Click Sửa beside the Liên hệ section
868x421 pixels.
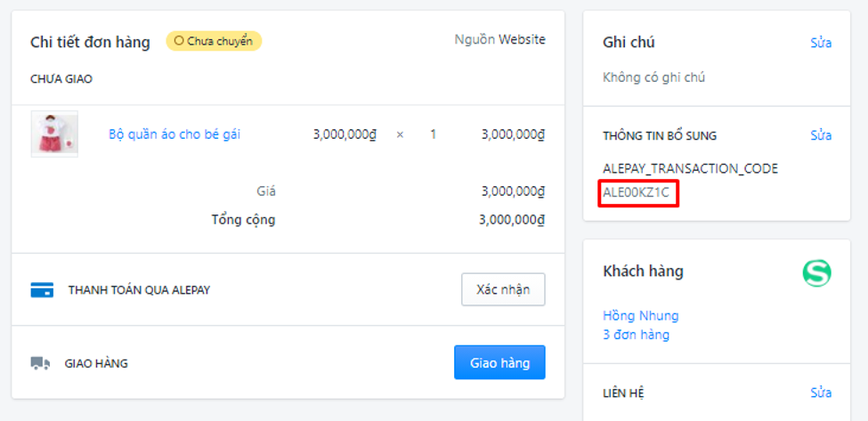click(x=821, y=393)
